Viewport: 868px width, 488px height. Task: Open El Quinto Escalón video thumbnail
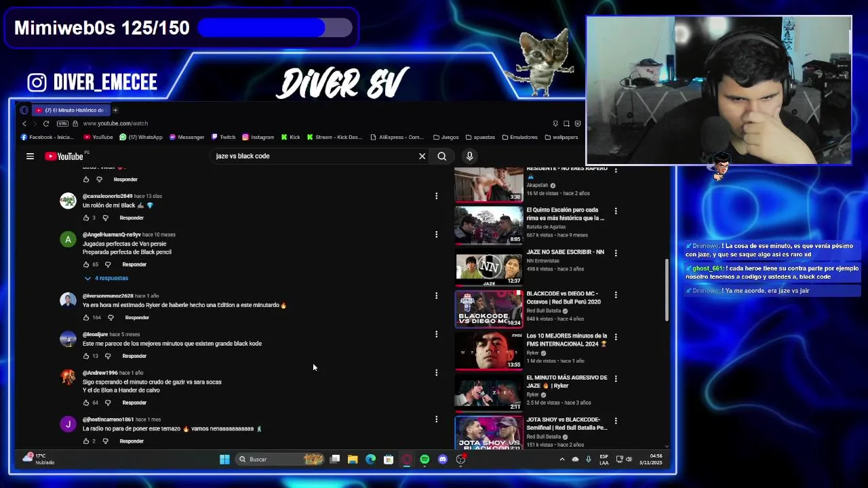[489, 226]
